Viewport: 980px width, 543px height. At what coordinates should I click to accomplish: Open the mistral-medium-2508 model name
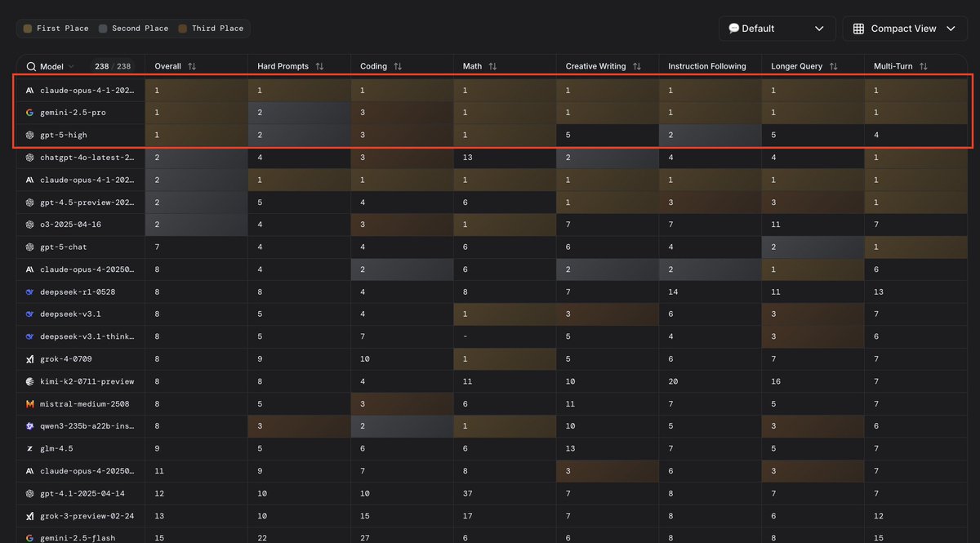[85, 403]
